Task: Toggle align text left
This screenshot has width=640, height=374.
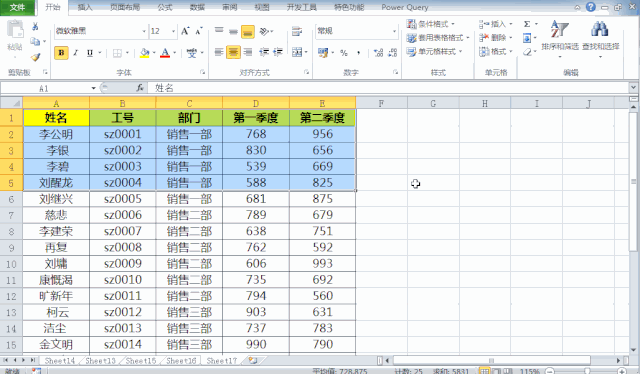Action: pos(219,52)
